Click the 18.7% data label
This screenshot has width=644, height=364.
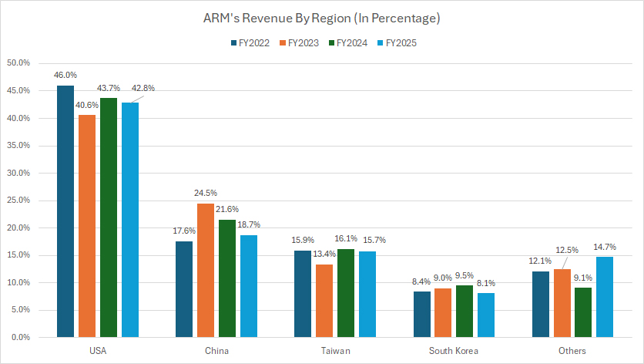(x=249, y=224)
